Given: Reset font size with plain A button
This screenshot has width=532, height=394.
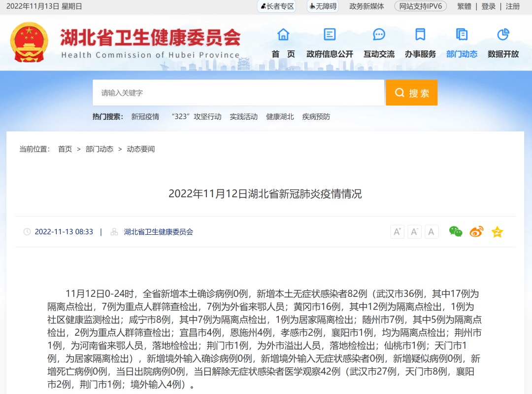Looking at the screenshot, I should click(x=431, y=232).
